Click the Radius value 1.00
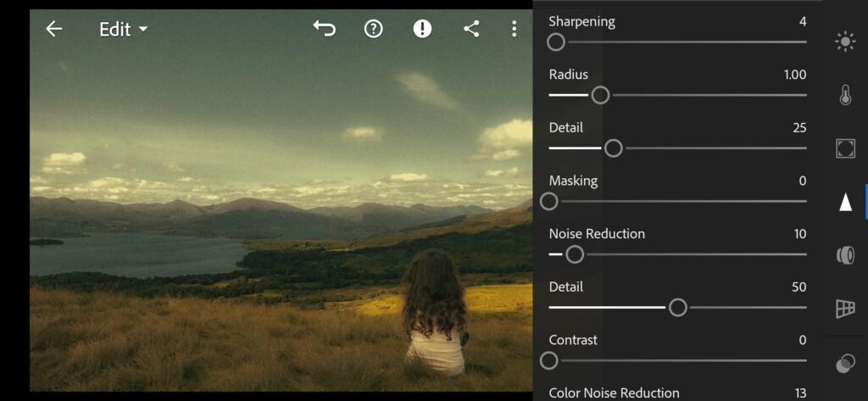The width and height of the screenshot is (868, 401). click(795, 75)
